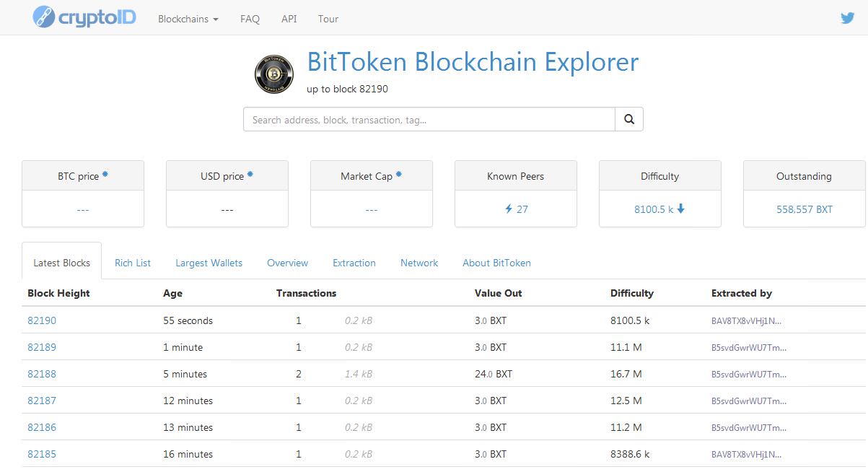
Task: Click the BTC price dashes value
Action: (83, 209)
